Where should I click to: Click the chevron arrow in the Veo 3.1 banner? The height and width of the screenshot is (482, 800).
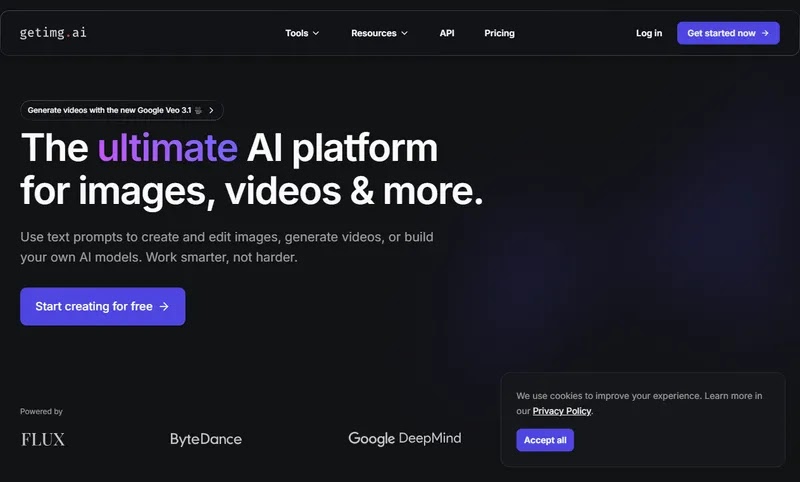tap(211, 110)
